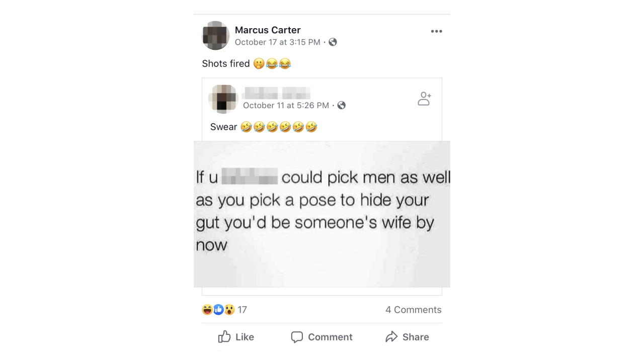Click the Comment button

(x=322, y=337)
